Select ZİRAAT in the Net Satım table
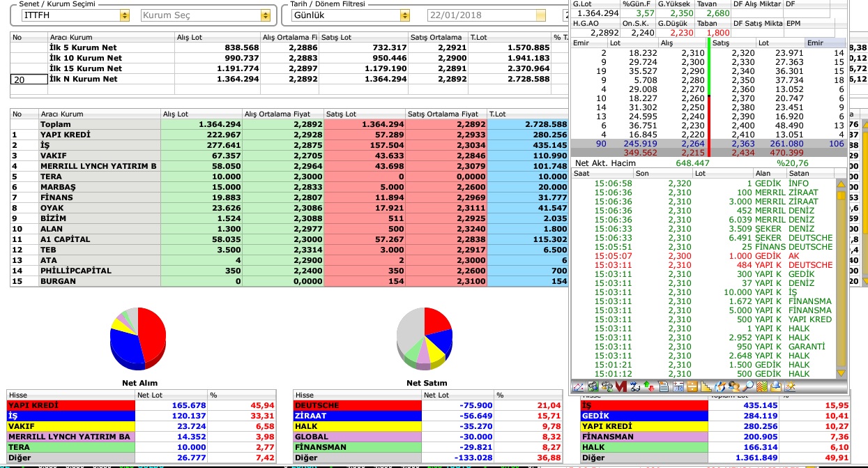 point(428,416)
